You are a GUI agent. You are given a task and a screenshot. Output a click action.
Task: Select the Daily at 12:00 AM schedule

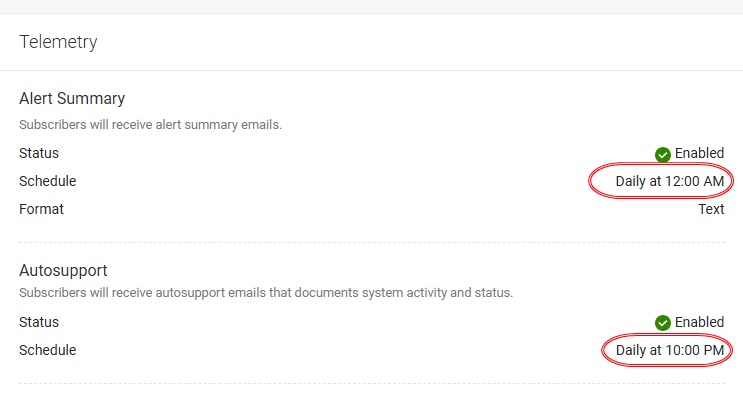[x=670, y=181]
